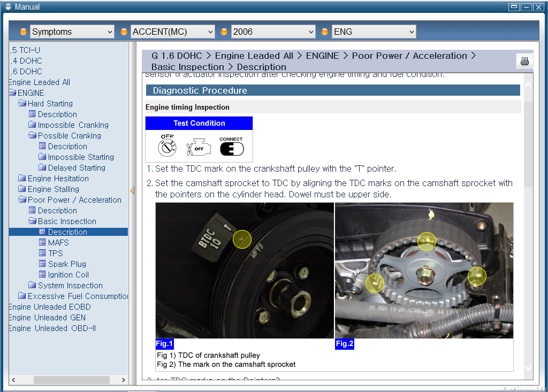This screenshot has height=392, width=548.
Task: Select the highlighted Description tree item
Action: [68, 232]
